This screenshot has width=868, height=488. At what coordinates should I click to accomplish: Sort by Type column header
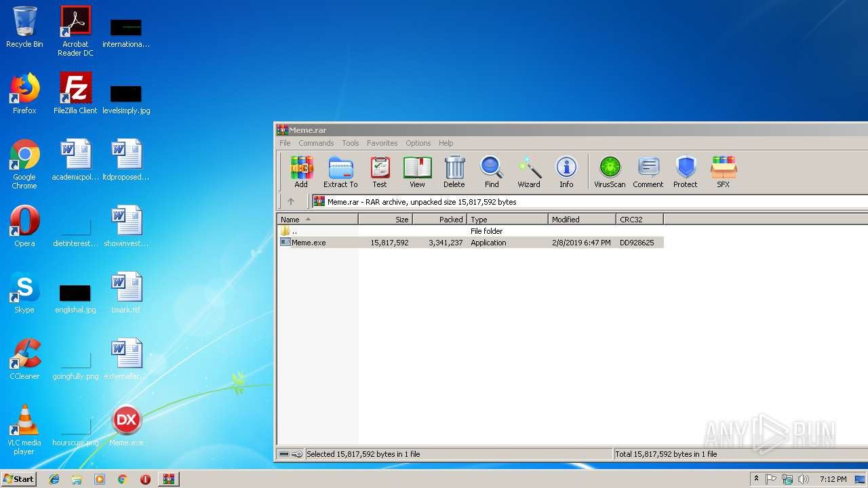(507, 220)
